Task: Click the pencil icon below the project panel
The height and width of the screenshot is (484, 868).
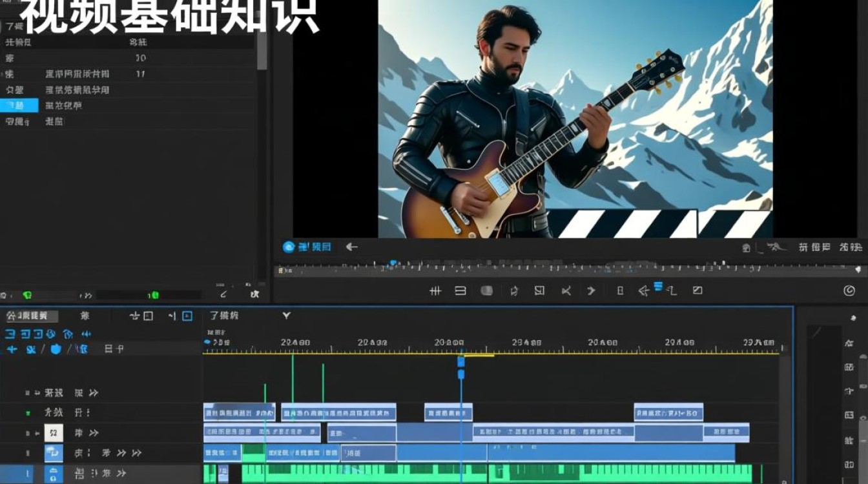Action: pos(223,294)
